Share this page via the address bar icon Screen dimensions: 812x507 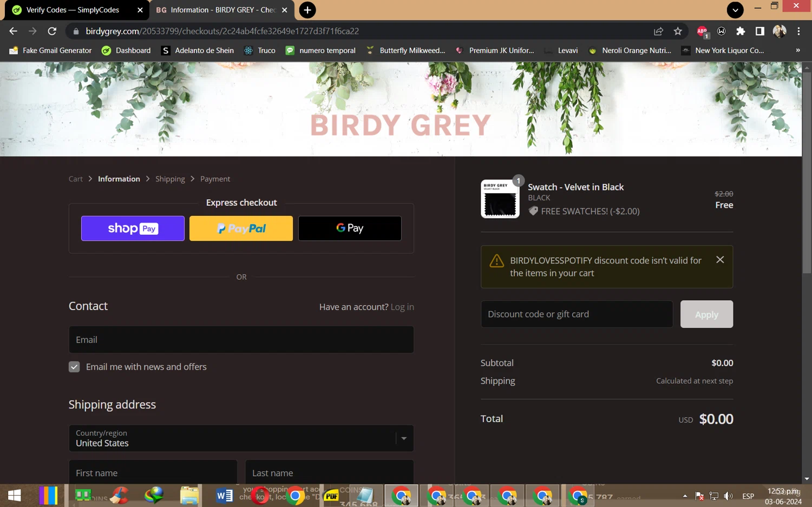point(658,31)
